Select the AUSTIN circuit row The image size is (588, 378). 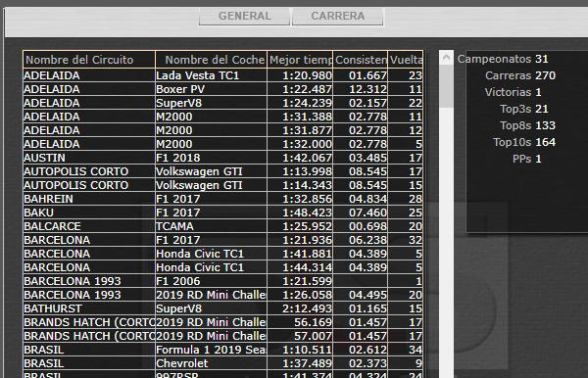pos(223,158)
